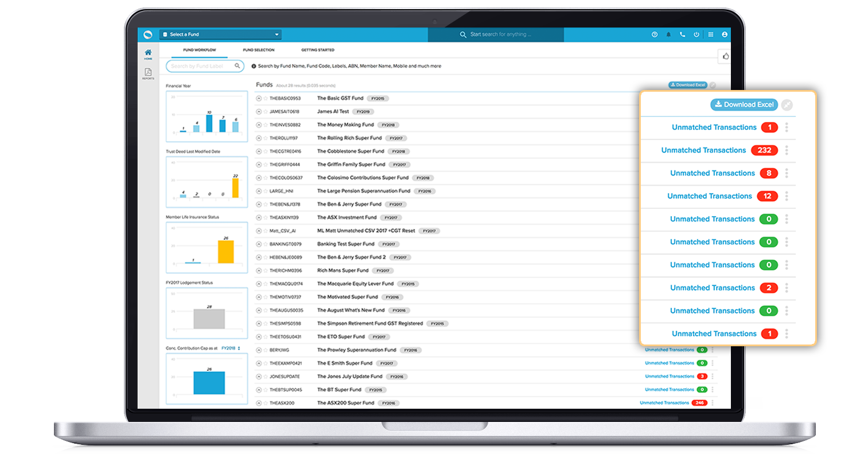This screenshot has width=868, height=454.
Task: Star The Basic GST Fund as favorite
Action: (266, 99)
